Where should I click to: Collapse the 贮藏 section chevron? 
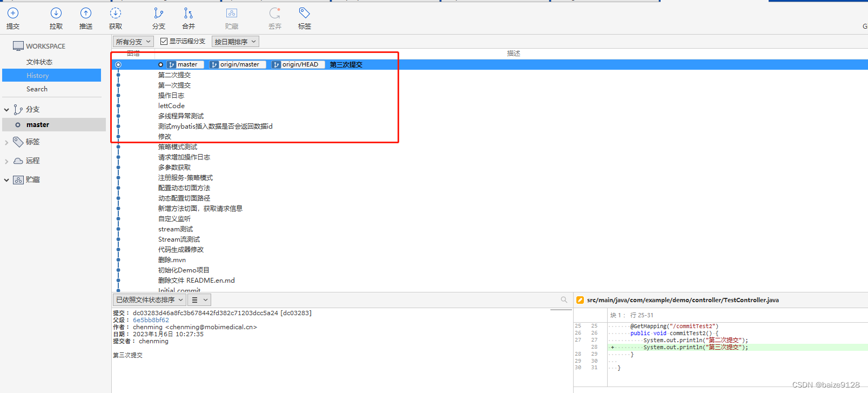[6, 180]
